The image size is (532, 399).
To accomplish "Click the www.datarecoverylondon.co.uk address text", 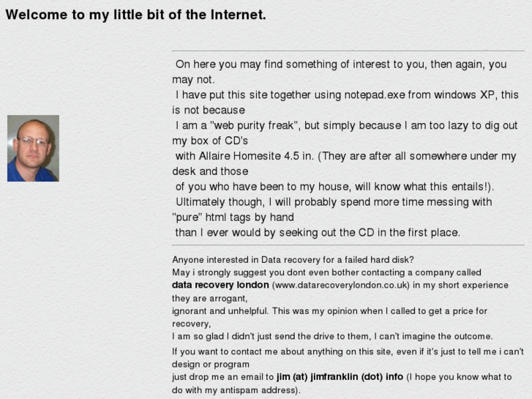I will [341, 285].
